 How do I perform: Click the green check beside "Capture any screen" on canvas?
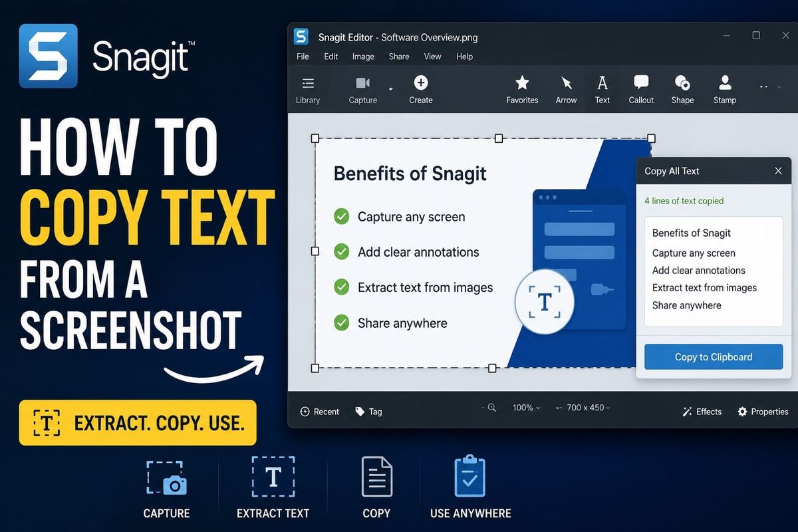coord(341,216)
